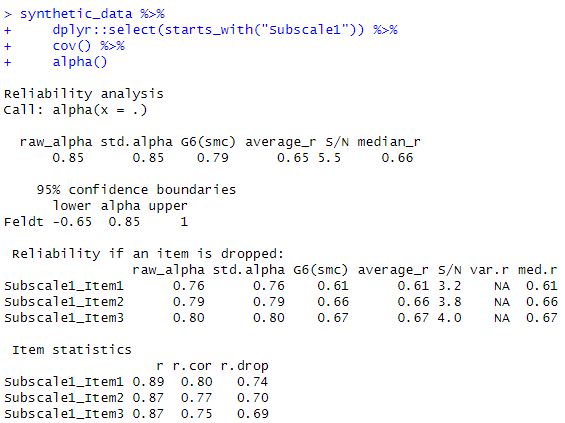Click the S/N value 5.5

(x=329, y=158)
